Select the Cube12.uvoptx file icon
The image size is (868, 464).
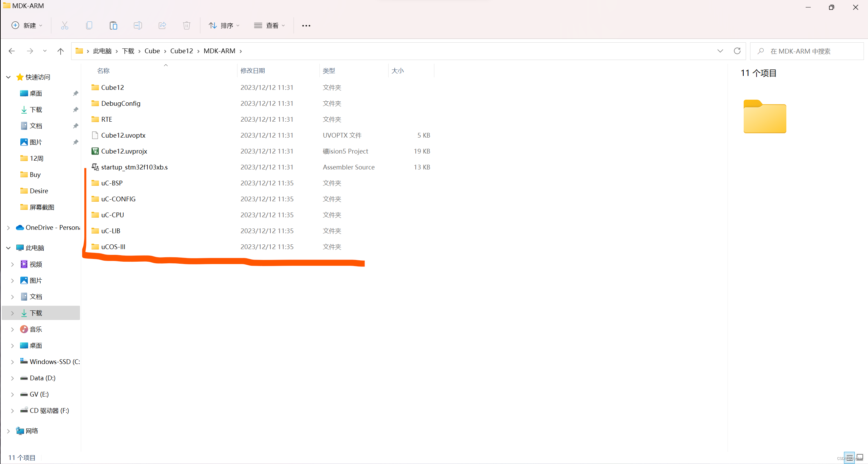click(95, 135)
